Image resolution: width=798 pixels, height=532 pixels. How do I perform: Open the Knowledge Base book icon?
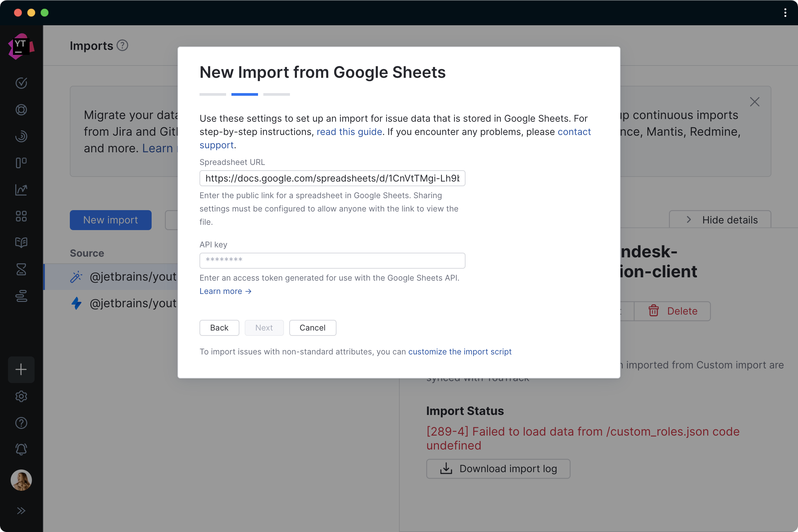21,242
